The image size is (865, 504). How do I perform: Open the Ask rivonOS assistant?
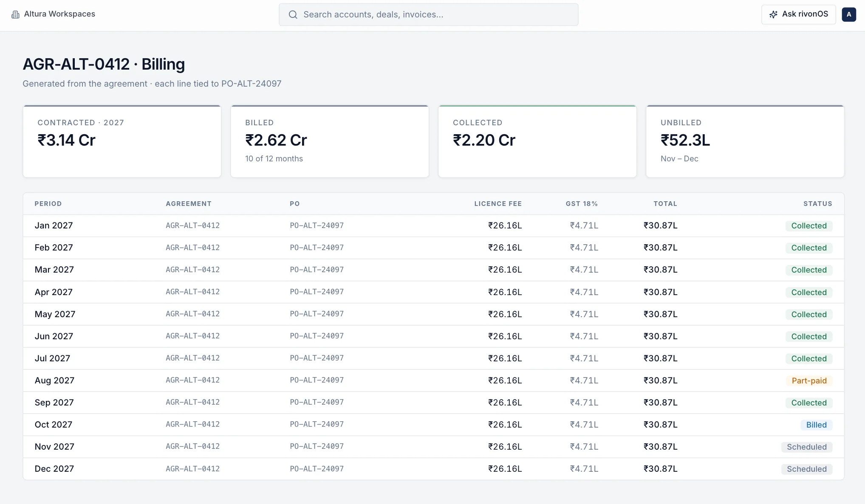(x=798, y=14)
